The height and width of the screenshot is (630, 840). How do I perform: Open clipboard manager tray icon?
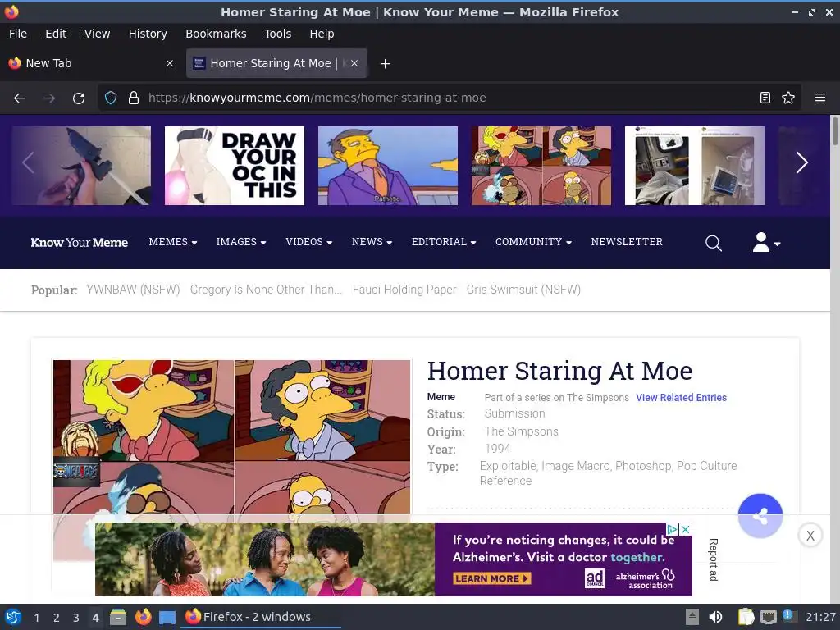(x=746, y=617)
